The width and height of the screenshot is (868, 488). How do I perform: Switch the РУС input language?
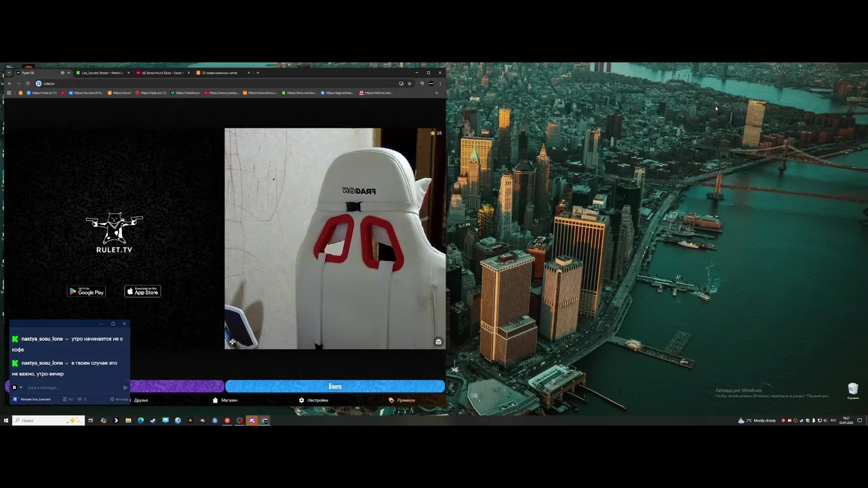click(833, 420)
